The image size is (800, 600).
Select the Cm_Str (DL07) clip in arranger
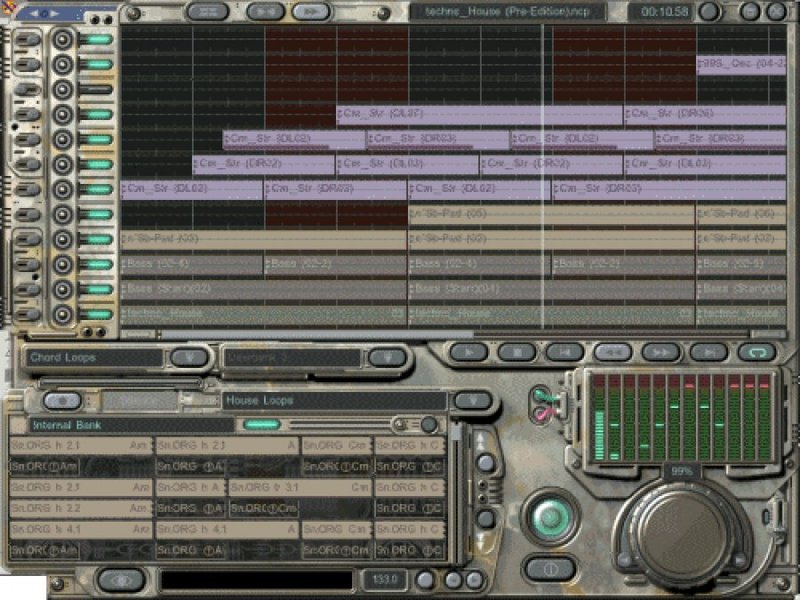click(x=480, y=114)
